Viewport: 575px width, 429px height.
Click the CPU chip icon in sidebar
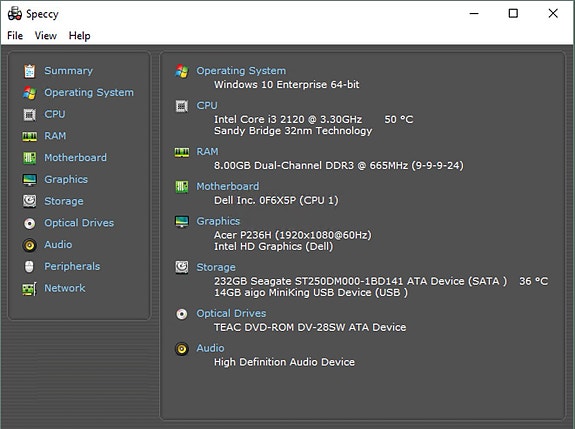tap(30, 114)
